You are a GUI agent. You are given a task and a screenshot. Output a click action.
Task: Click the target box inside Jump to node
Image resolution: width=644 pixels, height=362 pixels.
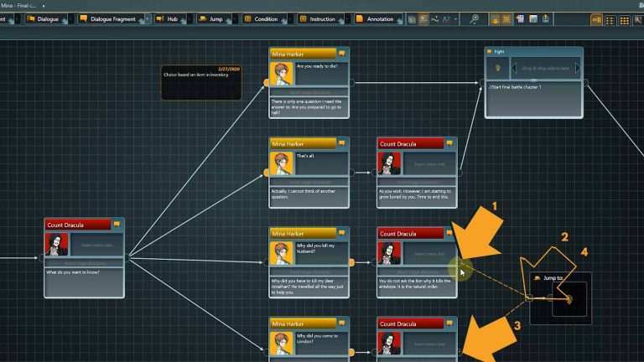[569, 299]
